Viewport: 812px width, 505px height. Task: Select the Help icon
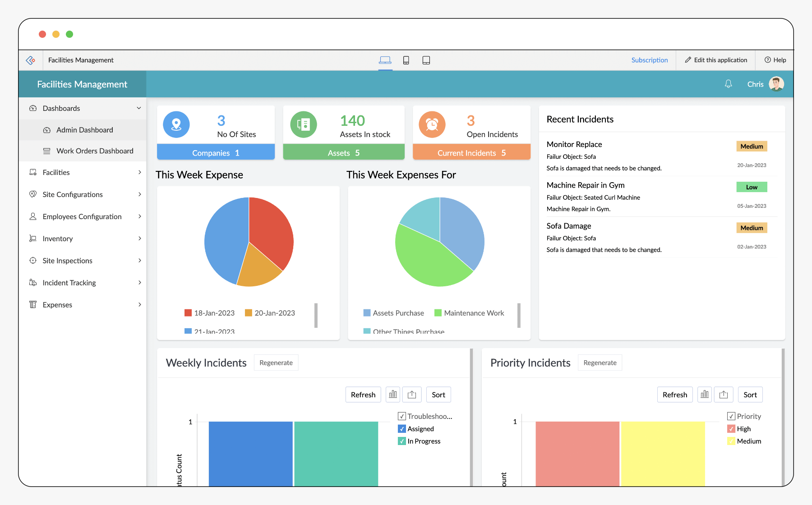click(767, 60)
